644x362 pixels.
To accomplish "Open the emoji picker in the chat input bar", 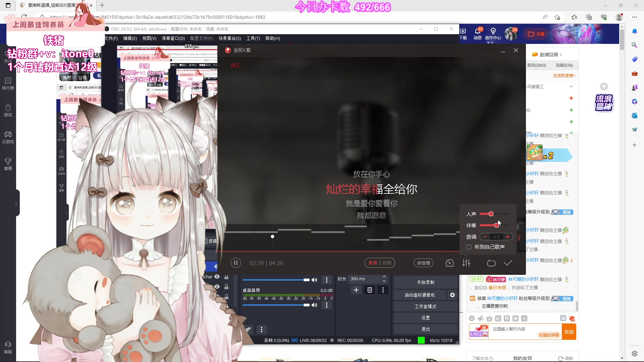I will pos(472,318).
